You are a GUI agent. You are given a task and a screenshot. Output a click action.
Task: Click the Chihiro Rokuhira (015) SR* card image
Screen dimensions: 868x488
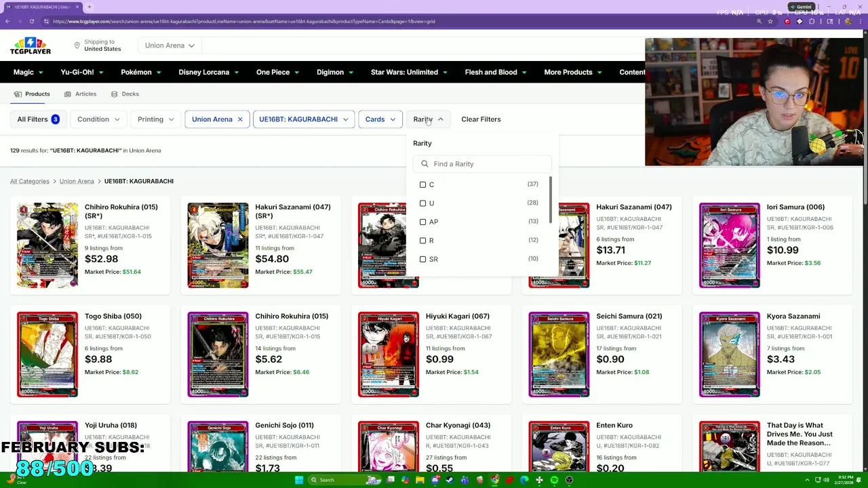click(x=47, y=245)
